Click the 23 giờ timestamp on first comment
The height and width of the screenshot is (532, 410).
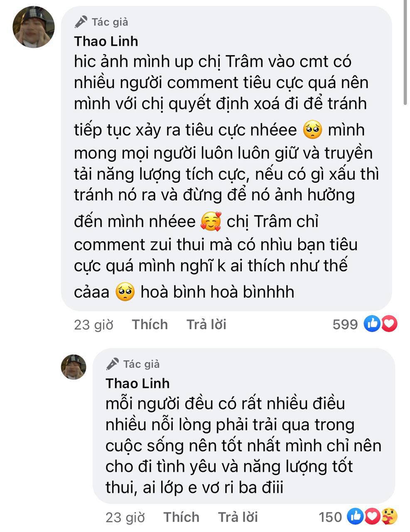[93, 325]
